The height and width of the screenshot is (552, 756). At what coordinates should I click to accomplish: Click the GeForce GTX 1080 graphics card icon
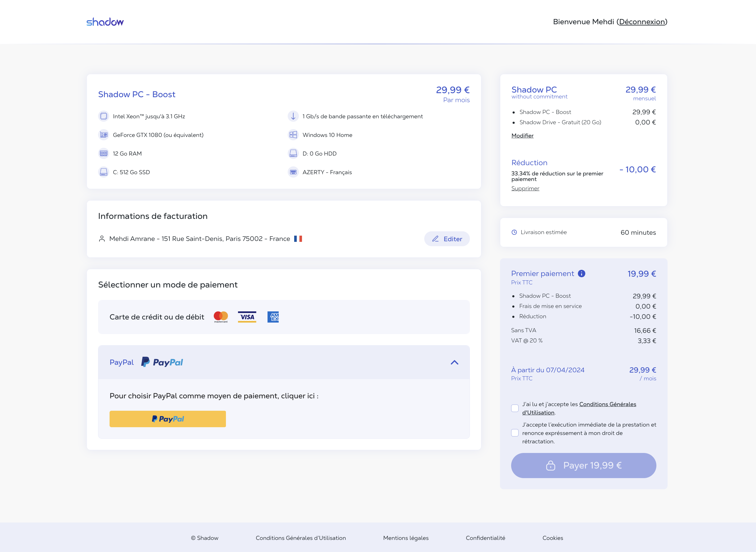(104, 135)
